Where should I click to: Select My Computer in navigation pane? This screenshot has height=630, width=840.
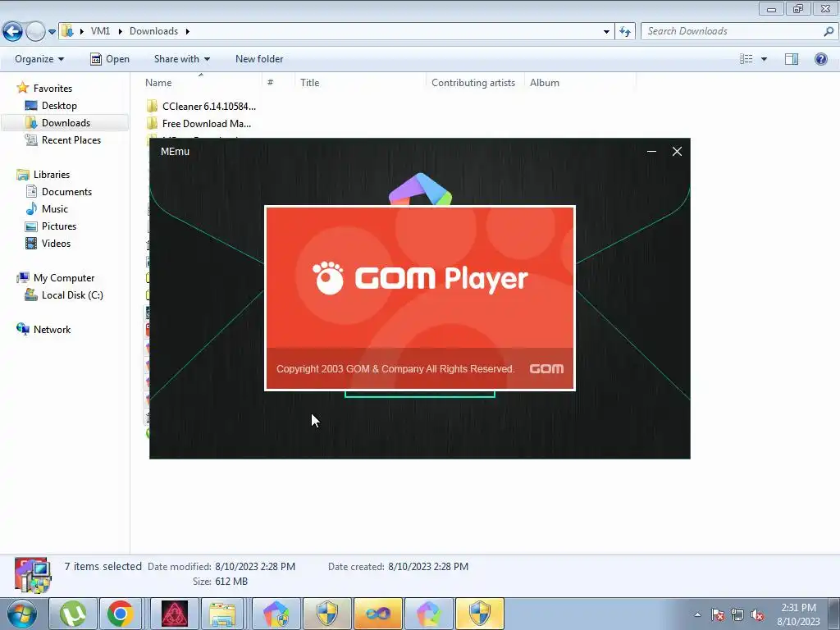[x=64, y=278]
